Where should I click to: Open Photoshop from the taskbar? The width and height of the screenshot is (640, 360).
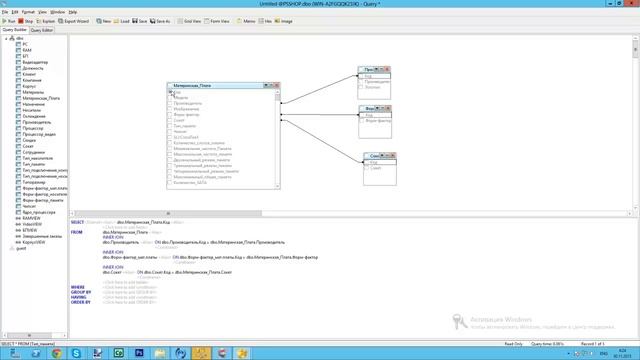pos(139,353)
